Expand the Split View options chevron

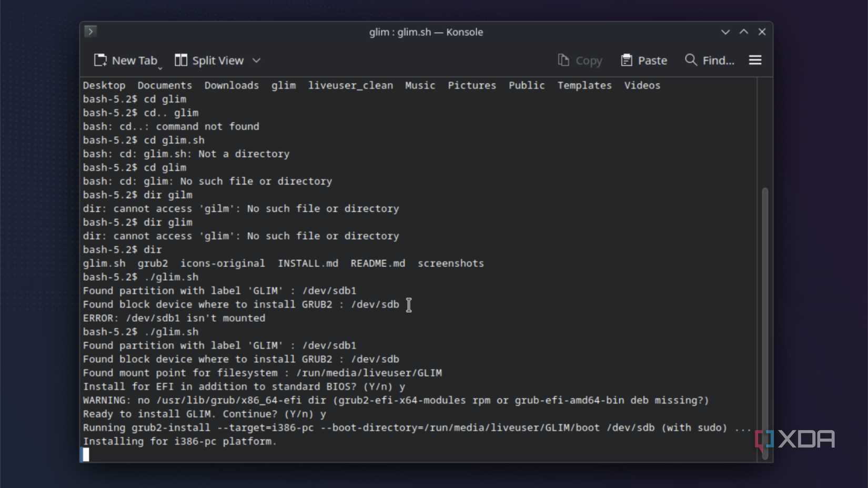click(x=256, y=60)
